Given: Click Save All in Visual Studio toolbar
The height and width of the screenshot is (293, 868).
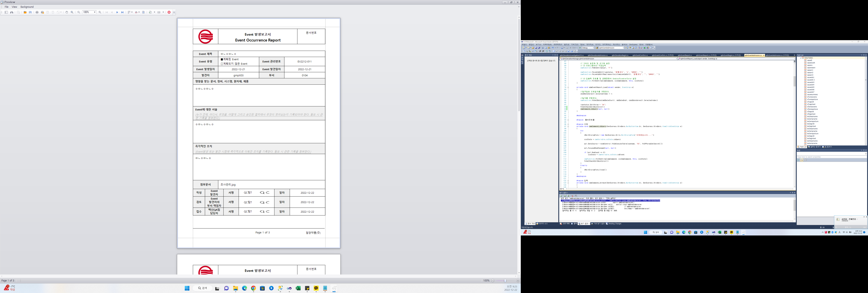Looking at the screenshot, I should pyautogui.click(x=539, y=48).
